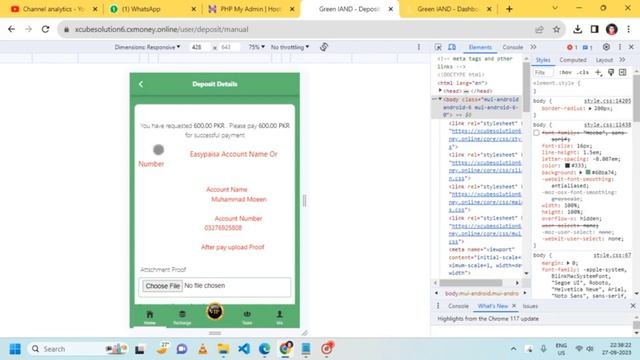The height and width of the screenshot is (360, 640).
Task: Click the #333 color swatch
Action: point(567,166)
